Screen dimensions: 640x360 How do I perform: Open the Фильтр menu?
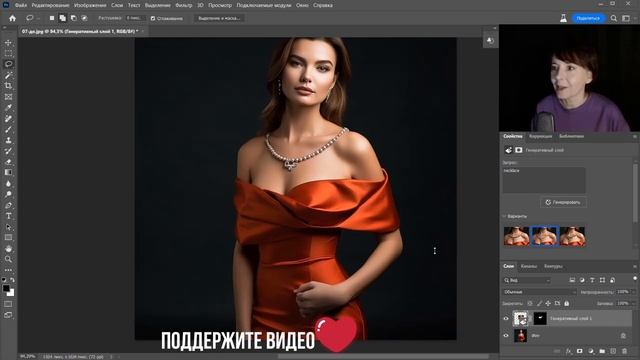click(x=184, y=5)
